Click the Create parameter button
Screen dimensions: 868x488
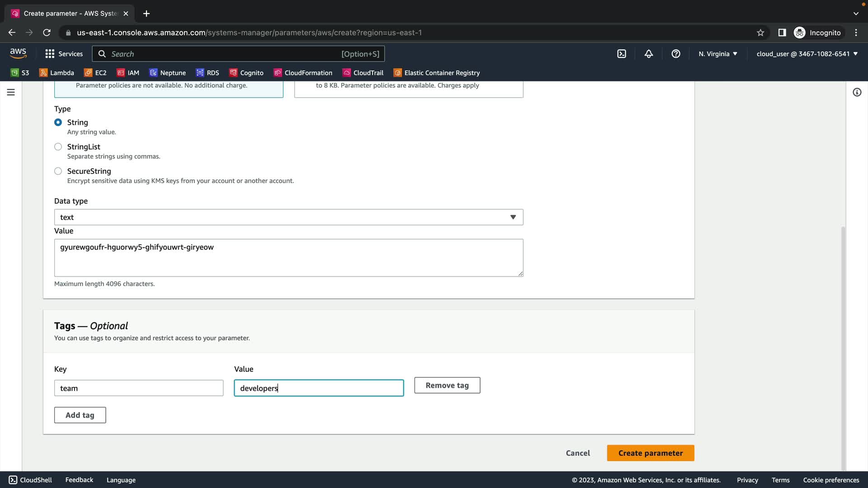(650, 453)
